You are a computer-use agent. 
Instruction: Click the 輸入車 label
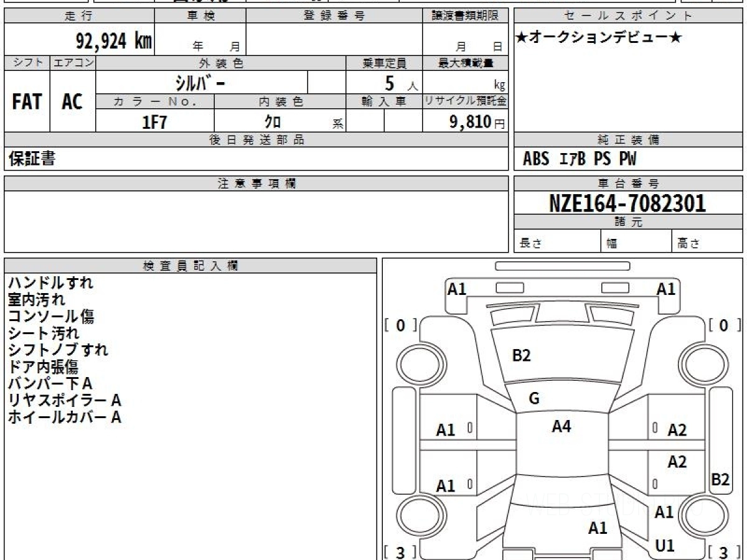(x=384, y=101)
